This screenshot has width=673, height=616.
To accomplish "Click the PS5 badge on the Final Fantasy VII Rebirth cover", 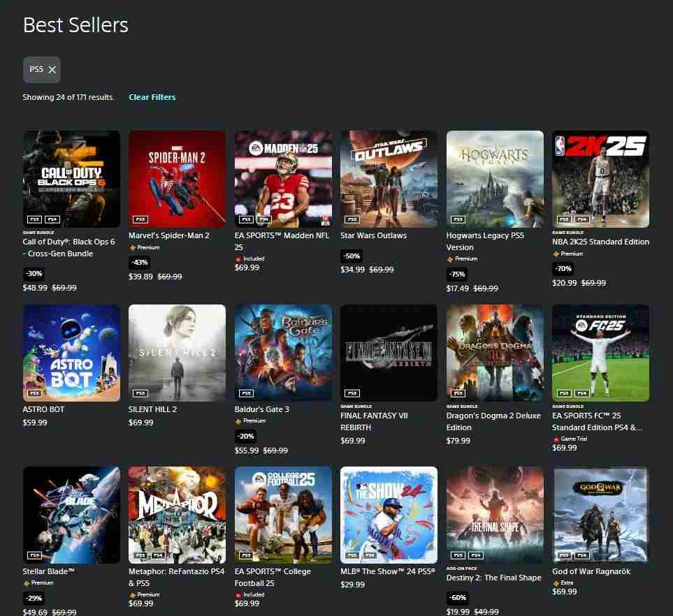I will (352, 393).
